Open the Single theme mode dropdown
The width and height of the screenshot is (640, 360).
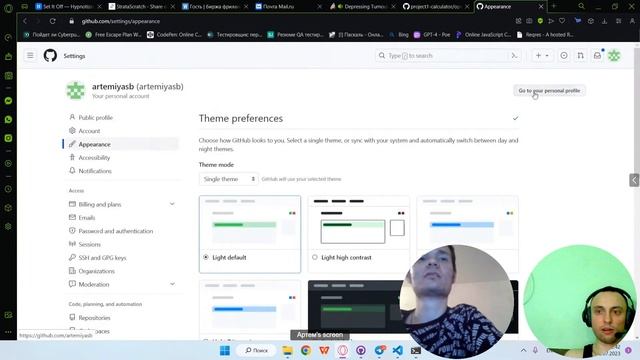tap(229, 179)
